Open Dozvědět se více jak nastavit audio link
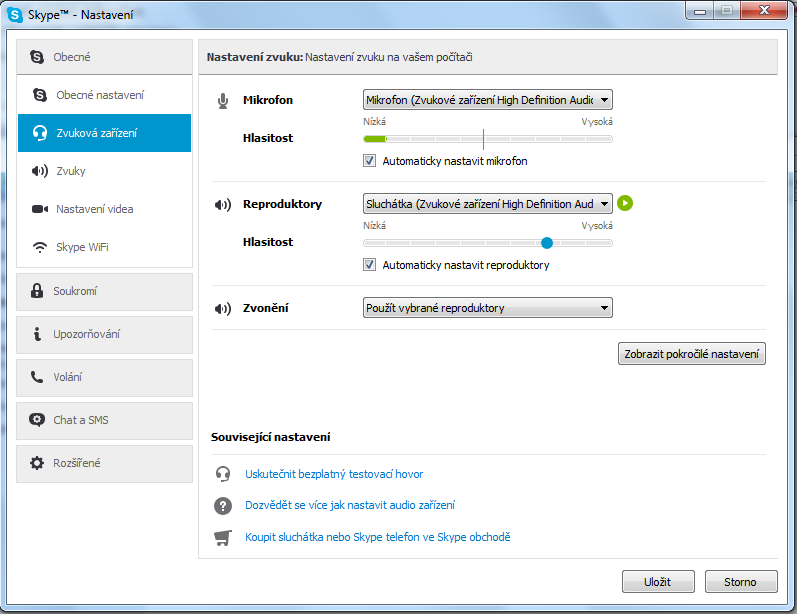The width and height of the screenshot is (797, 614). 350,505
